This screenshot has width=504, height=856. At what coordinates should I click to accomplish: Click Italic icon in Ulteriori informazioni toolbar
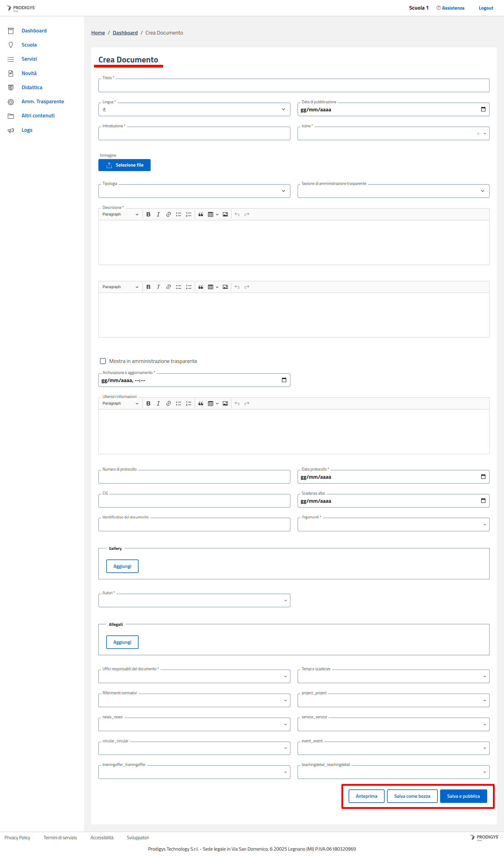pos(158,403)
